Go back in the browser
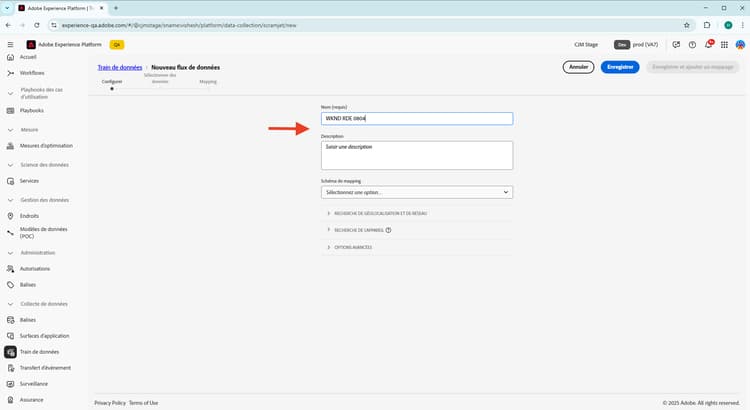This screenshot has width=750, height=410. pos(8,25)
